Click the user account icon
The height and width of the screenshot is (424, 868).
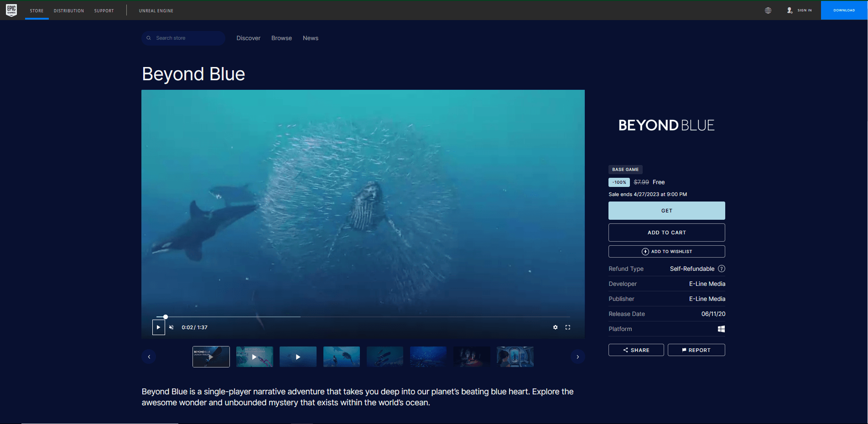(x=790, y=10)
